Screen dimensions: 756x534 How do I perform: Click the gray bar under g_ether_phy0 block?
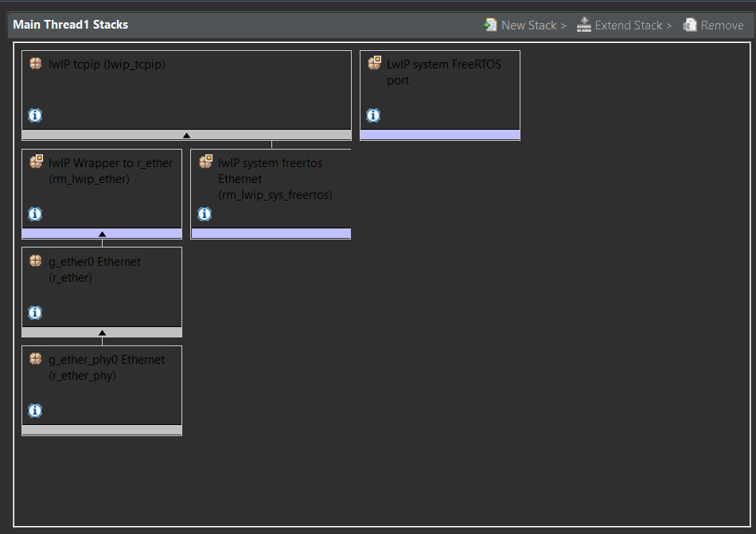pos(102,430)
